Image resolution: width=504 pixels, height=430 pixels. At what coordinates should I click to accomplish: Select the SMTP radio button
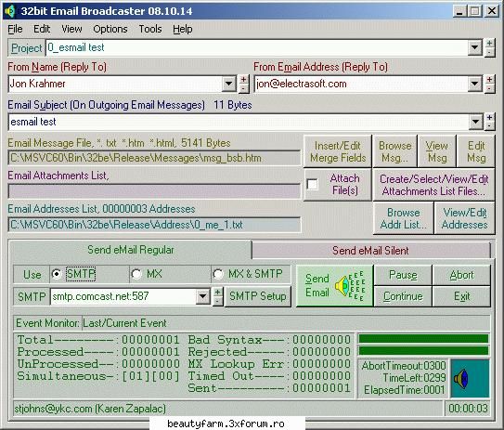(x=57, y=274)
